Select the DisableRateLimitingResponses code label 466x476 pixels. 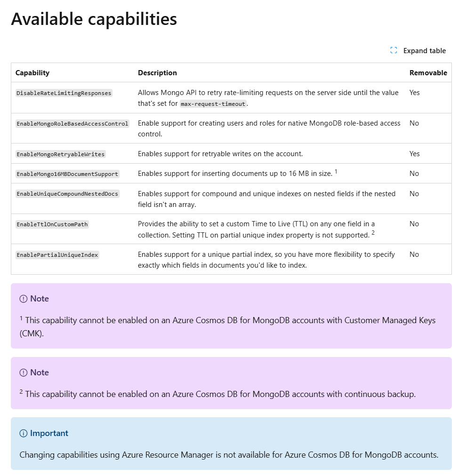pos(63,93)
